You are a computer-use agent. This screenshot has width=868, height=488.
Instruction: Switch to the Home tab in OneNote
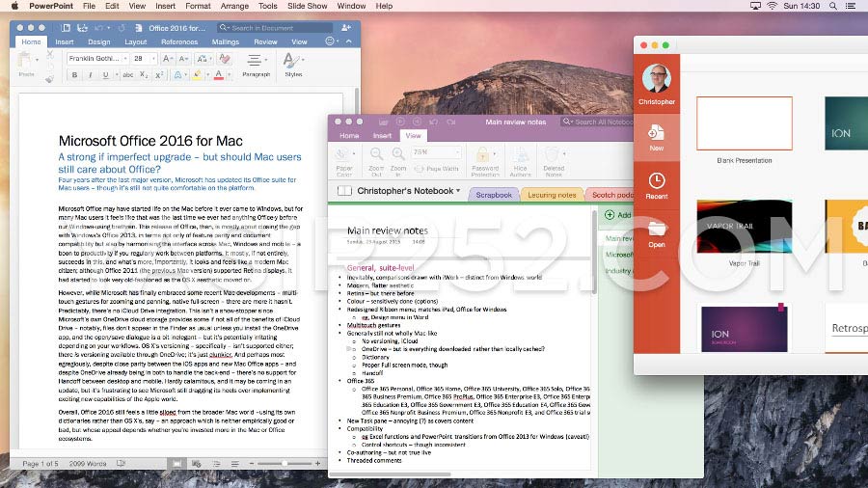[349, 136]
